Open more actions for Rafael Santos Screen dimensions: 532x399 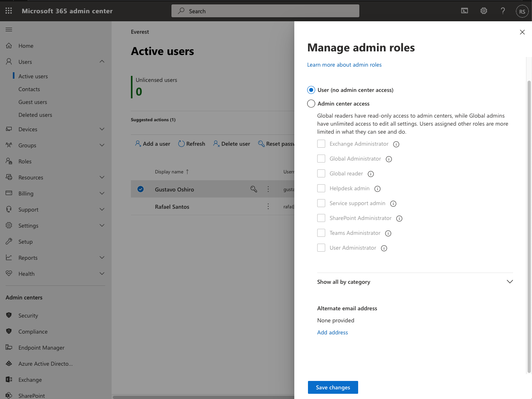(268, 206)
